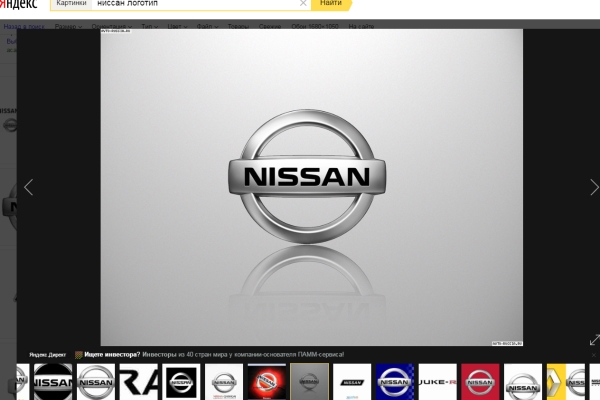The height and width of the screenshot is (400, 600).
Task: Click the Найти search button
Action: tap(331, 3)
